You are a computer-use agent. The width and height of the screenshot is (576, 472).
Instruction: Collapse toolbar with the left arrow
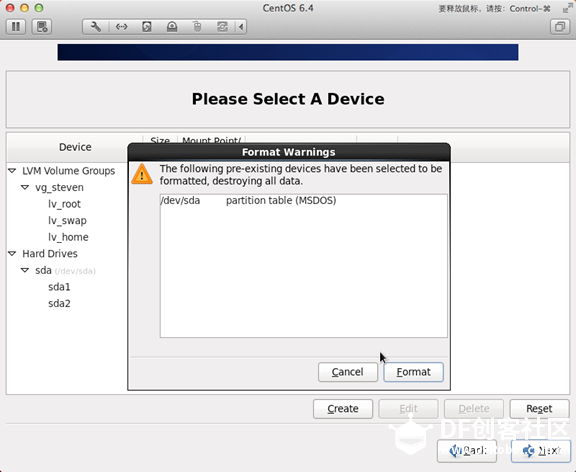[241, 27]
